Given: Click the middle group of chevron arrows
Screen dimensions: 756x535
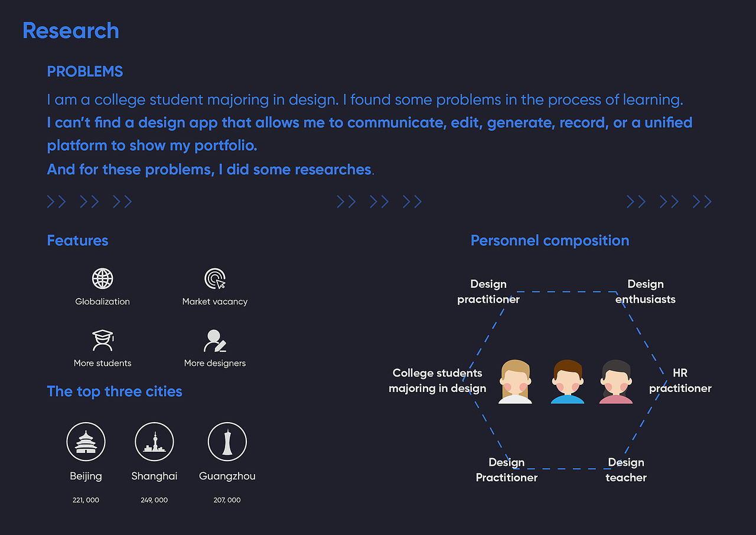Looking at the screenshot, I should tap(379, 202).
